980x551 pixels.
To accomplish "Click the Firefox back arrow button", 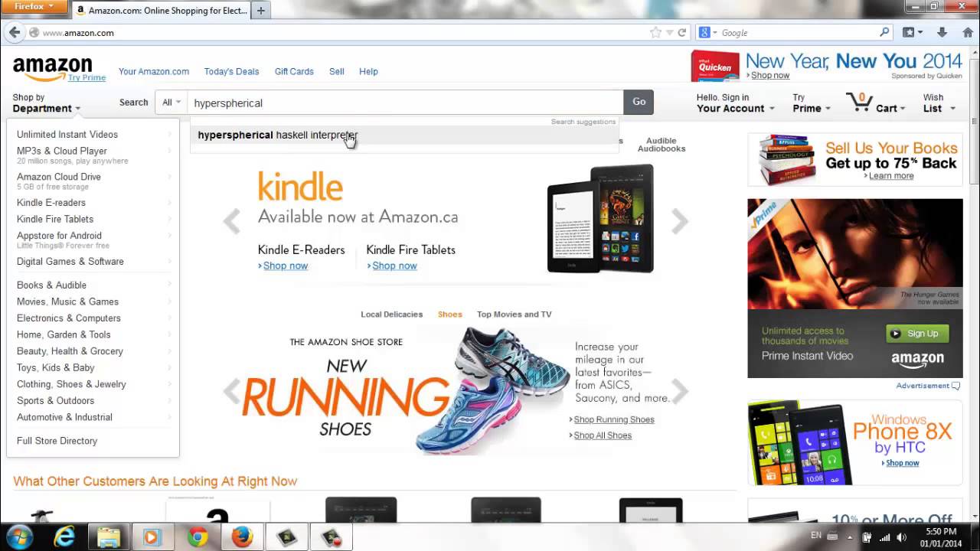I will tap(14, 32).
